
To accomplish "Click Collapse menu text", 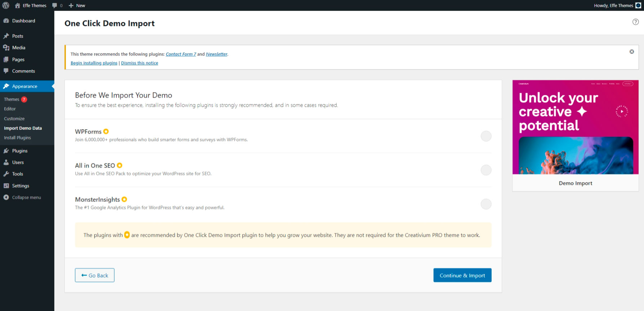I will point(27,197).
